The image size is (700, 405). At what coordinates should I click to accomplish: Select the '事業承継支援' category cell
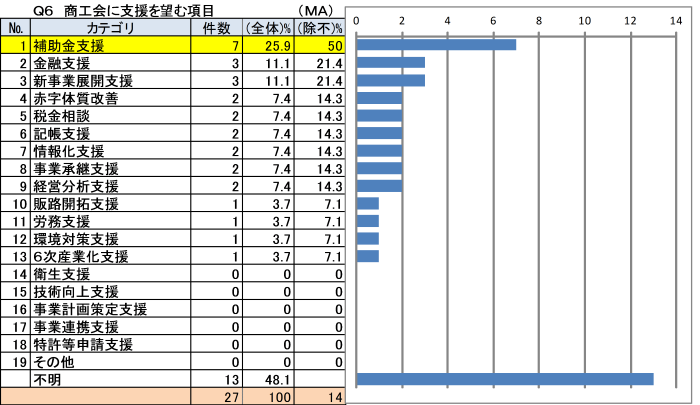pyautogui.click(x=111, y=168)
